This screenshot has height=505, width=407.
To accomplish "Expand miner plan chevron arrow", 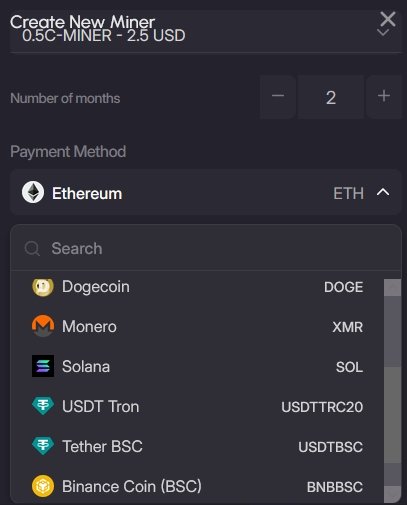I will click(383, 32).
